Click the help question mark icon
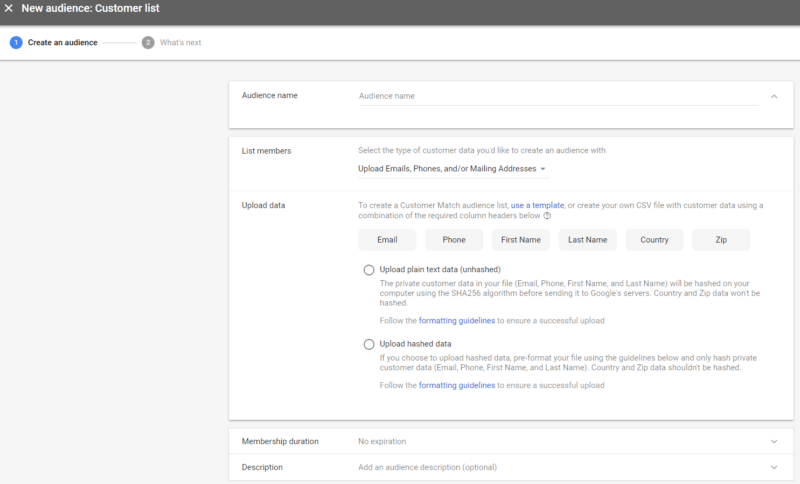Image resolution: width=800 pixels, height=484 pixels. click(x=547, y=216)
